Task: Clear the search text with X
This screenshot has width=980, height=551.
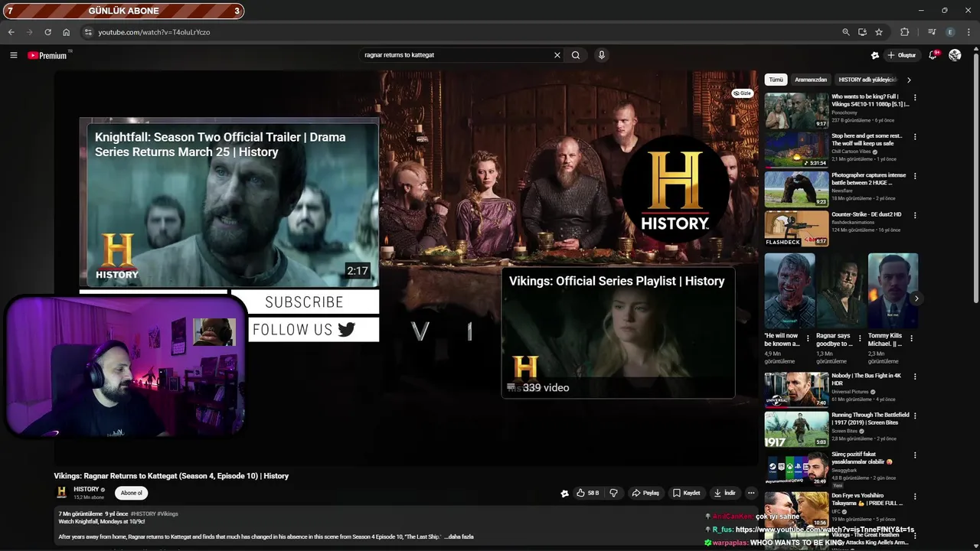Action: (x=557, y=55)
